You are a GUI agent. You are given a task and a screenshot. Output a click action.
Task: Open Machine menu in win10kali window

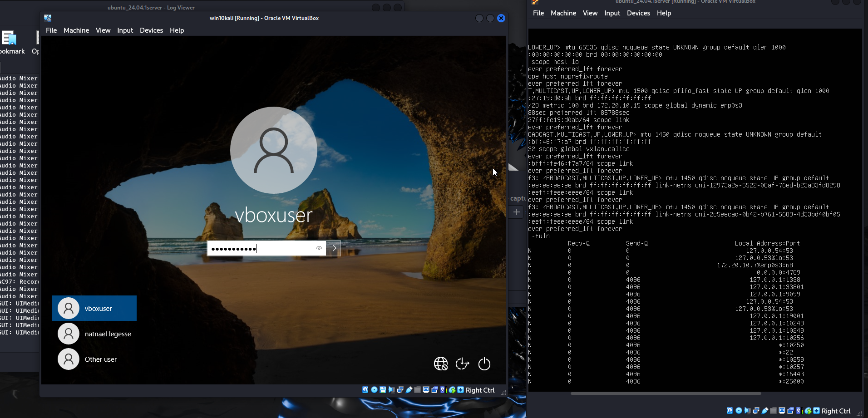[76, 30]
